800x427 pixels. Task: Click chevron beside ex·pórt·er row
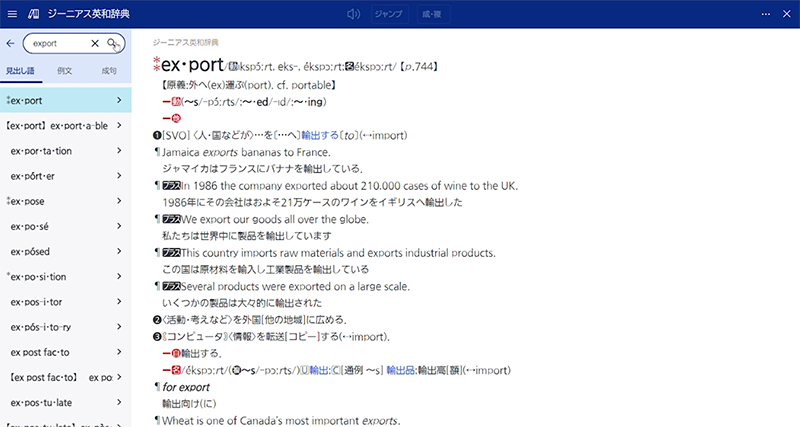coord(119,176)
